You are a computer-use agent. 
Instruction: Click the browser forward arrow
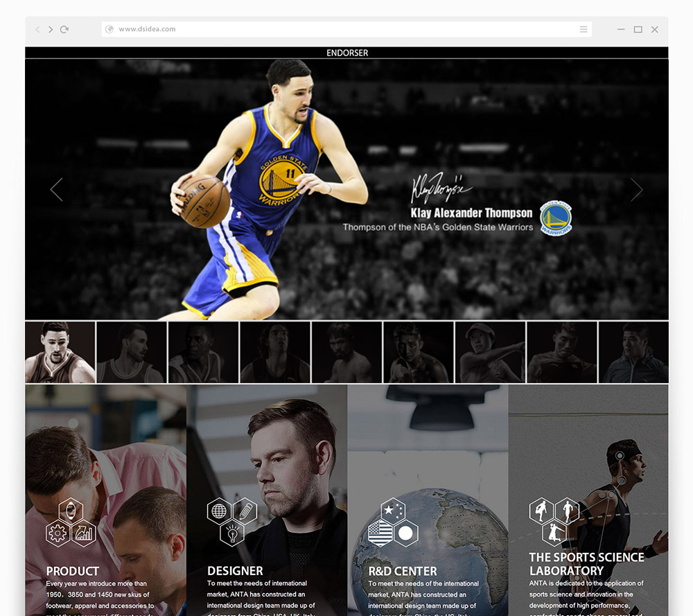pos(51,29)
